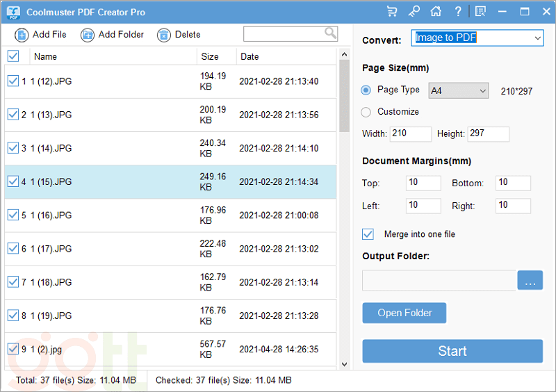
Task: Click the Delete toolbar icon
Action: [x=163, y=35]
